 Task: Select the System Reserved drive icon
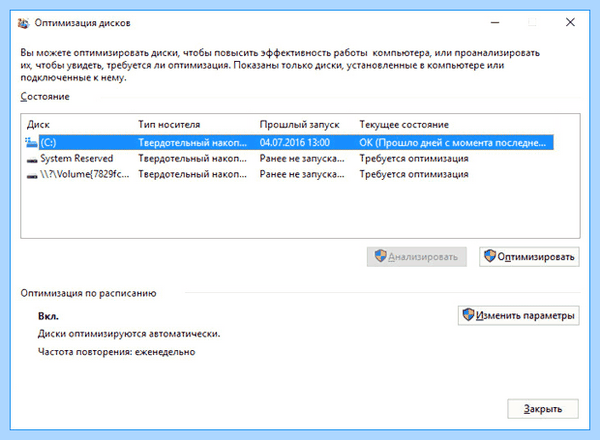pos(32,159)
